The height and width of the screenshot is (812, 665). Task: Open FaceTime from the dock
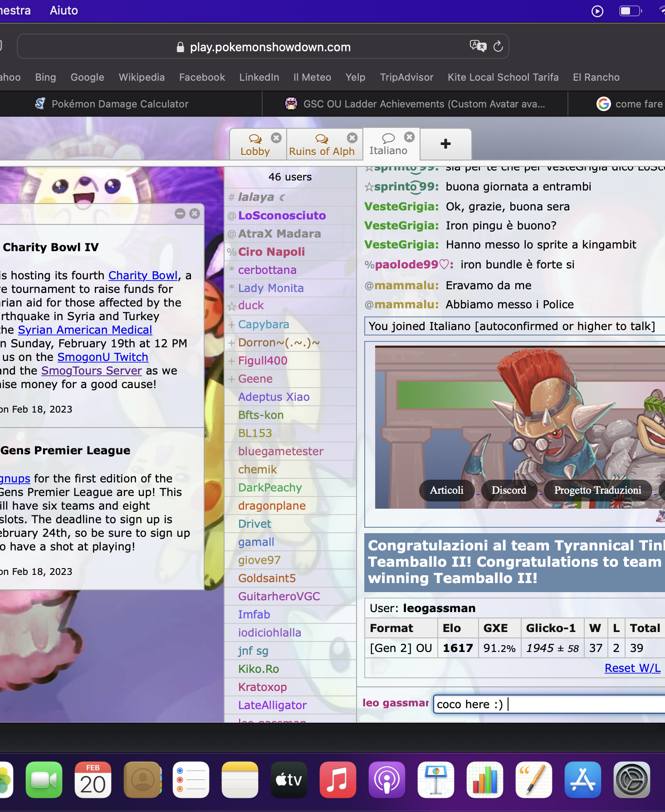(44, 779)
